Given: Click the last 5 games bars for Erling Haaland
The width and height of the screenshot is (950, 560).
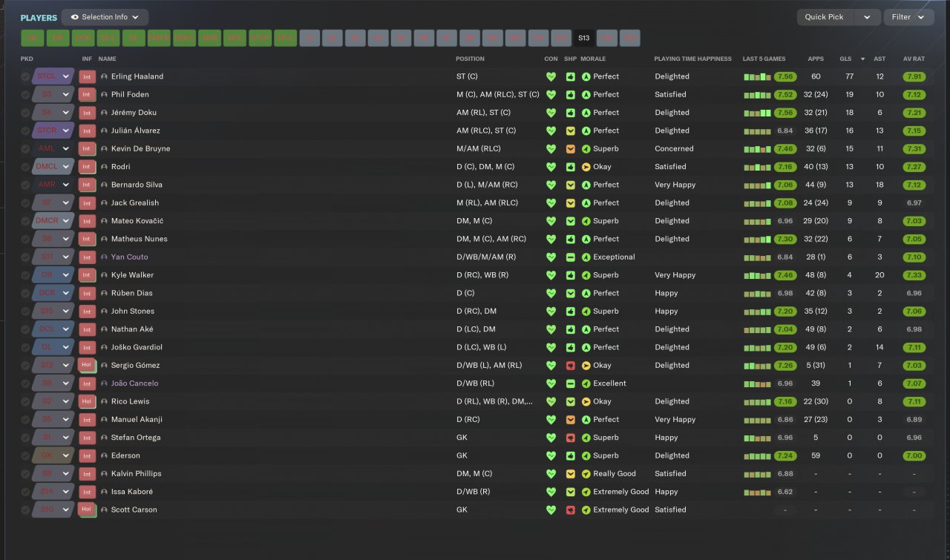Looking at the screenshot, I should tap(757, 76).
